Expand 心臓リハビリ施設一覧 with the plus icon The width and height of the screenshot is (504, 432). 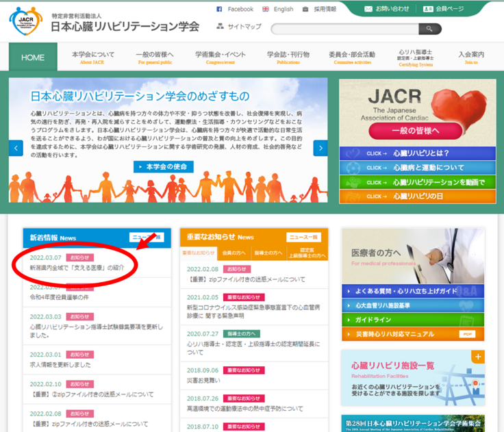click(x=477, y=357)
